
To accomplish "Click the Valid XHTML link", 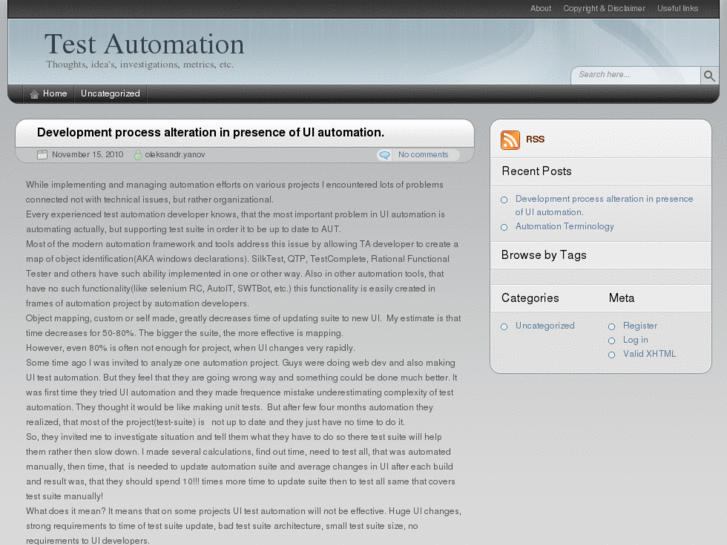I will (x=649, y=354).
